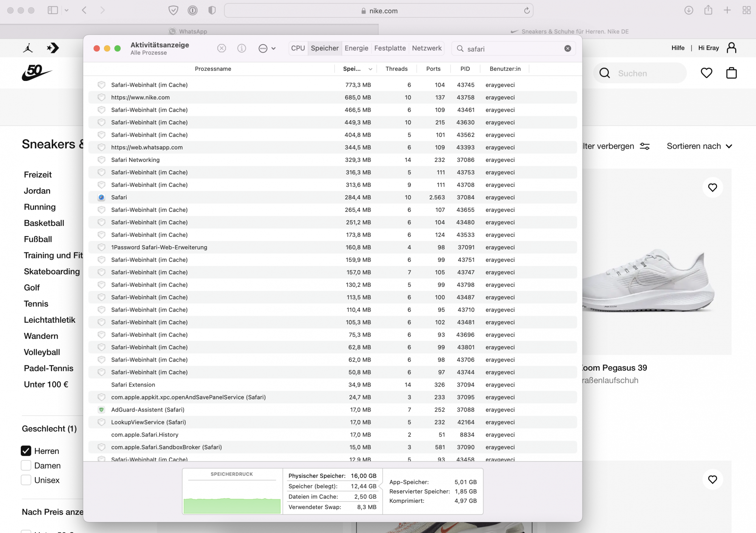
Task: Click the info icon in Aktivitätsanzeige
Action: click(x=242, y=48)
